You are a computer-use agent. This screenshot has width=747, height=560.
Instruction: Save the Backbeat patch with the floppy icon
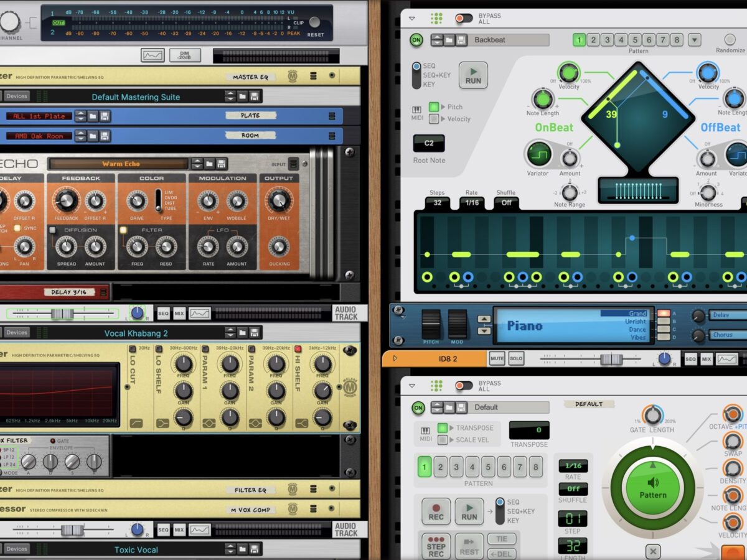point(461,40)
